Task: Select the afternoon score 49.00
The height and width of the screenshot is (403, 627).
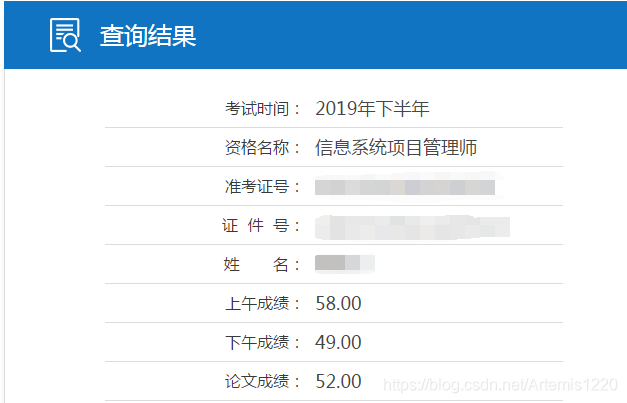Action: pyautogui.click(x=338, y=343)
